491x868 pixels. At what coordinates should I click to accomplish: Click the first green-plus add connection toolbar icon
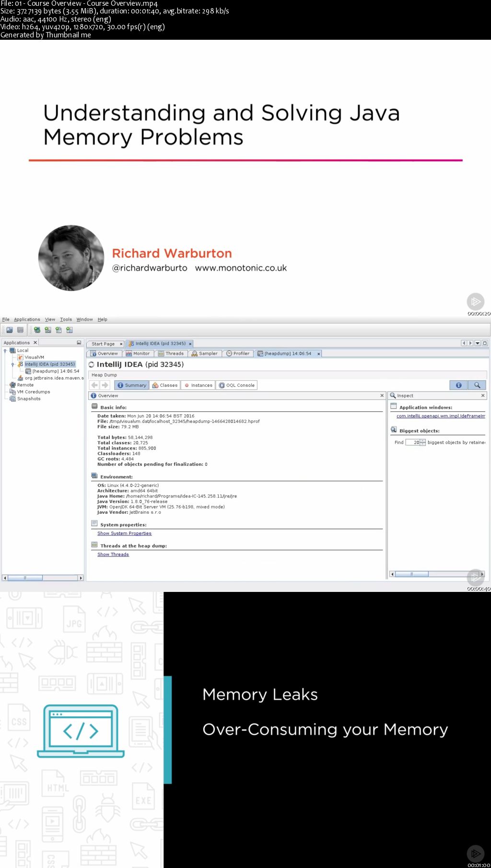coord(37,330)
